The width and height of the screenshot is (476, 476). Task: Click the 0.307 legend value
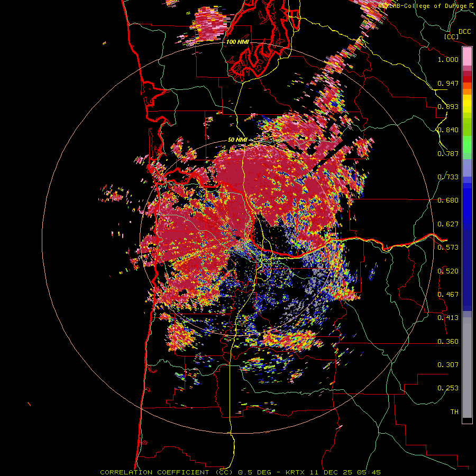(448, 365)
